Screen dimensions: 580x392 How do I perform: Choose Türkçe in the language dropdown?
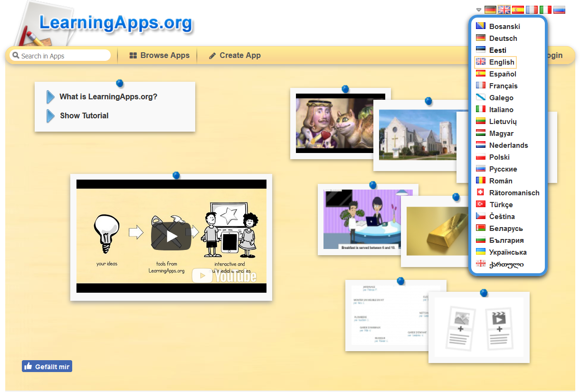pyautogui.click(x=501, y=205)
